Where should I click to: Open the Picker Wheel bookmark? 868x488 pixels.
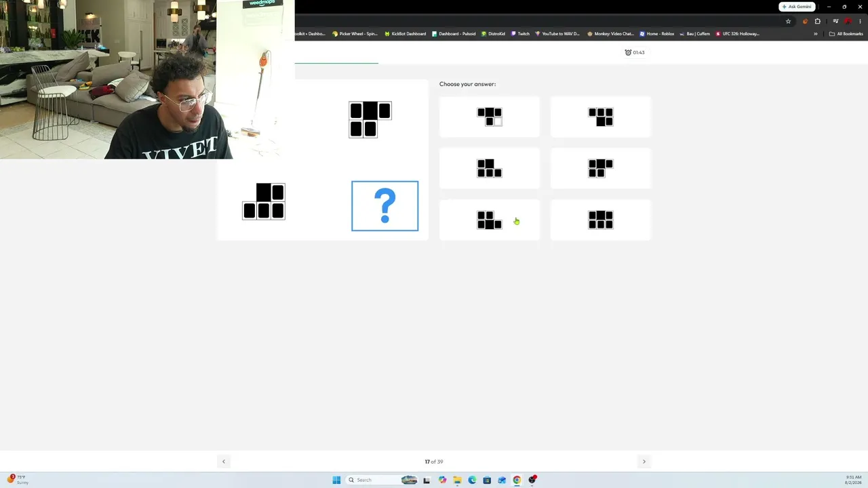[355, 34]
